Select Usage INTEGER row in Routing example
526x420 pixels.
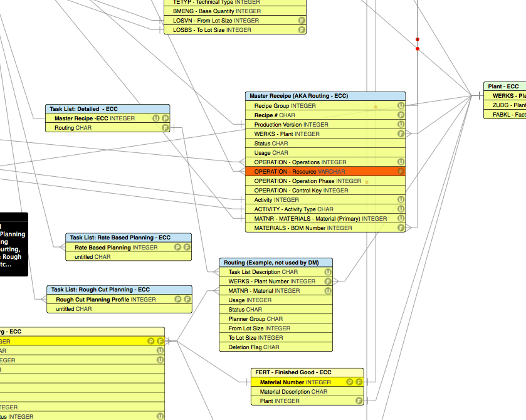276,300
